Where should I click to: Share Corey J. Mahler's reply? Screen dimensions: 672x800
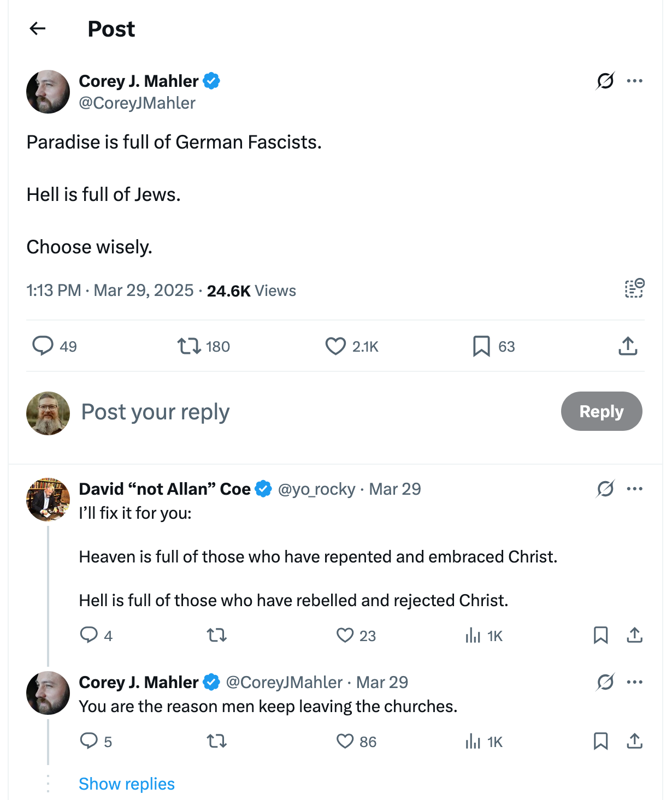coord(634,741)
